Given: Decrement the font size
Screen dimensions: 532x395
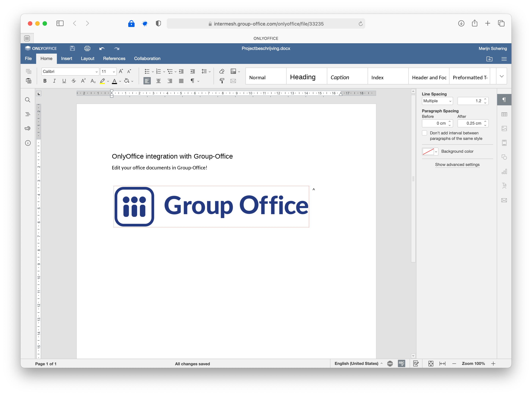Looking at the screenshot, I should [x=129, y=71].
